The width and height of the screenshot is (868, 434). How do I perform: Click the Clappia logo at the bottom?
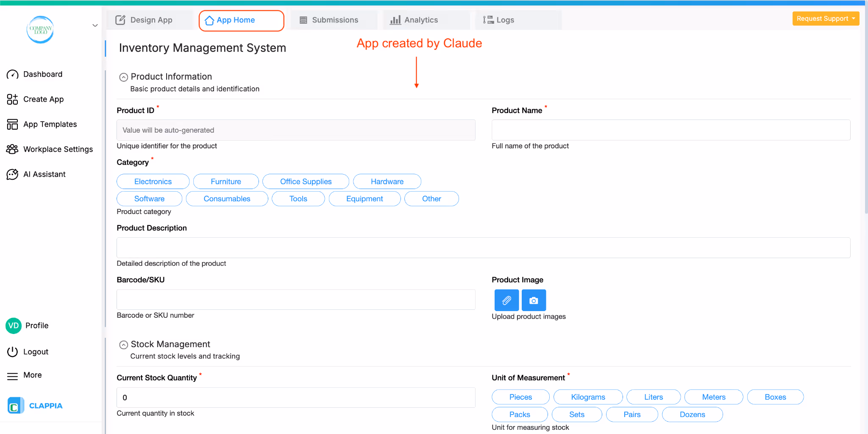point(34,405)
